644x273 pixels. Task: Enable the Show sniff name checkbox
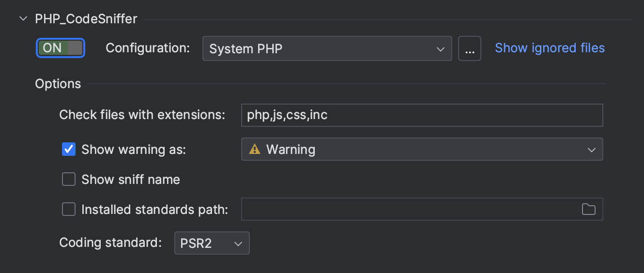[69, 180]
